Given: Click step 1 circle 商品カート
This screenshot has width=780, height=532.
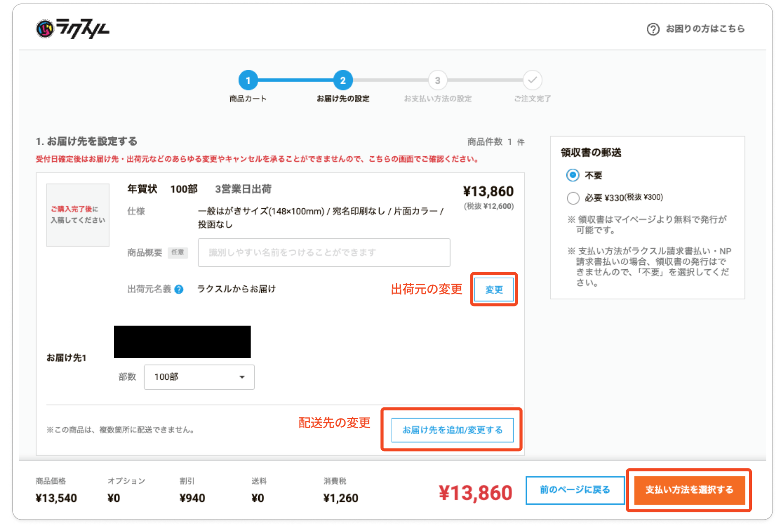Looking at the screenshot, I should click(x=248, y=80).
